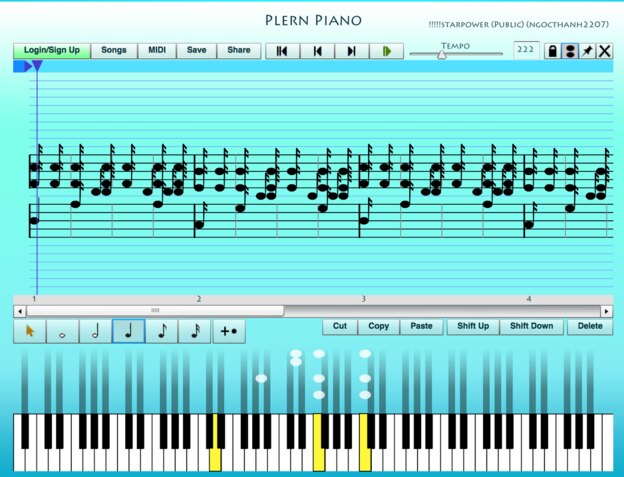The width and height of the screenshot is (624, 477).
Task: Select the quarter note duration
Action: [128, 331]
